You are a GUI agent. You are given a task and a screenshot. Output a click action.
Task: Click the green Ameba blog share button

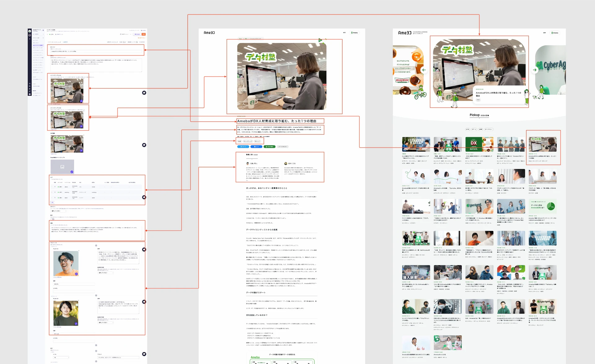pyautogui.click(x=269, y=147)
